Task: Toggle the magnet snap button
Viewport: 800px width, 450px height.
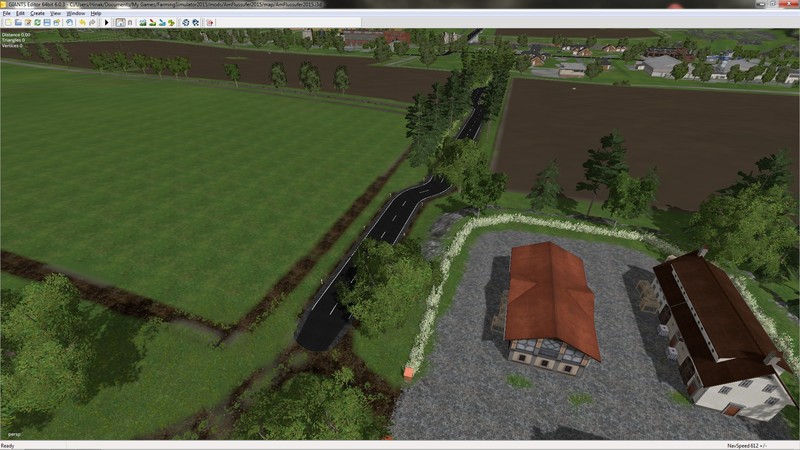Action: (x=130, y=22)
